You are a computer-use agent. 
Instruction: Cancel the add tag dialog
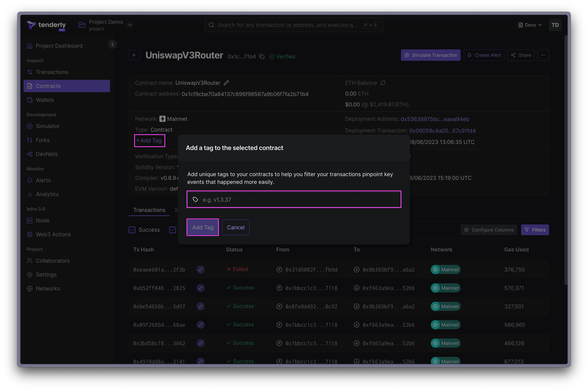(x=236, y=227)
